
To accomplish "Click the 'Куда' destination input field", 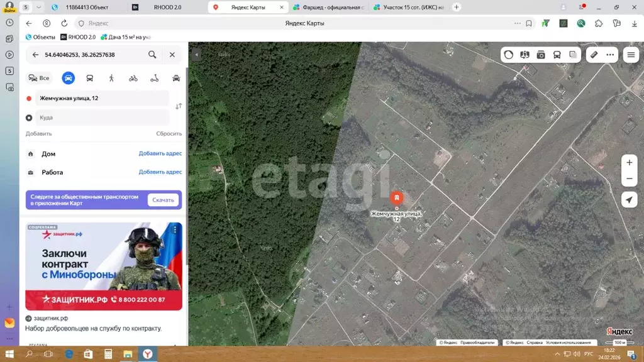I will (101, 118).
